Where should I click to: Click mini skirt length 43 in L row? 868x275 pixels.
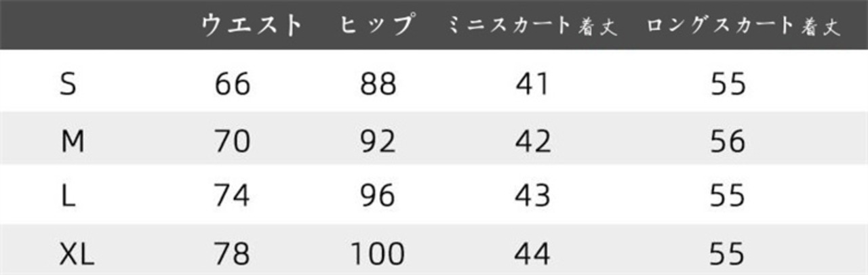[532, 196]
